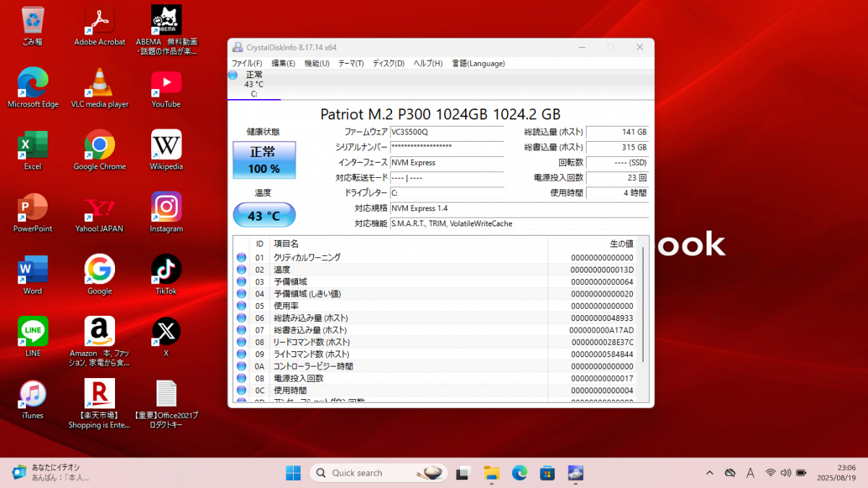Screen dimensions: 868x488
Task: Select the 03 予備領域 row
Action: click(436, 282)
